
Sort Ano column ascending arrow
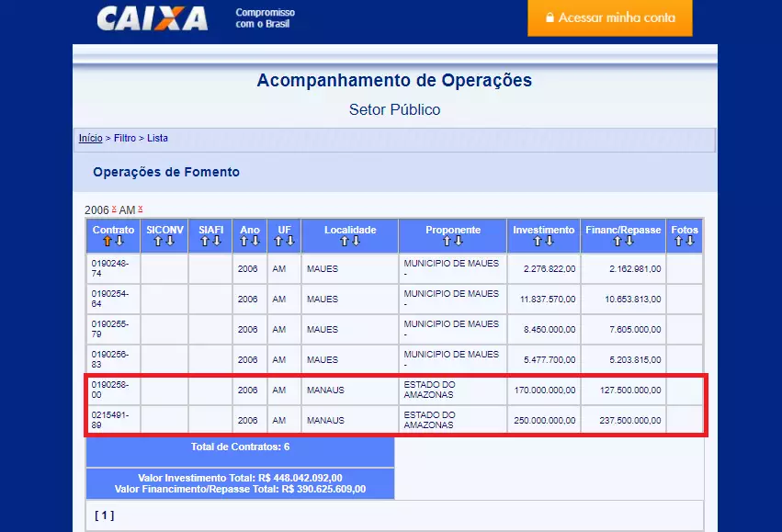tap(244, 242)
